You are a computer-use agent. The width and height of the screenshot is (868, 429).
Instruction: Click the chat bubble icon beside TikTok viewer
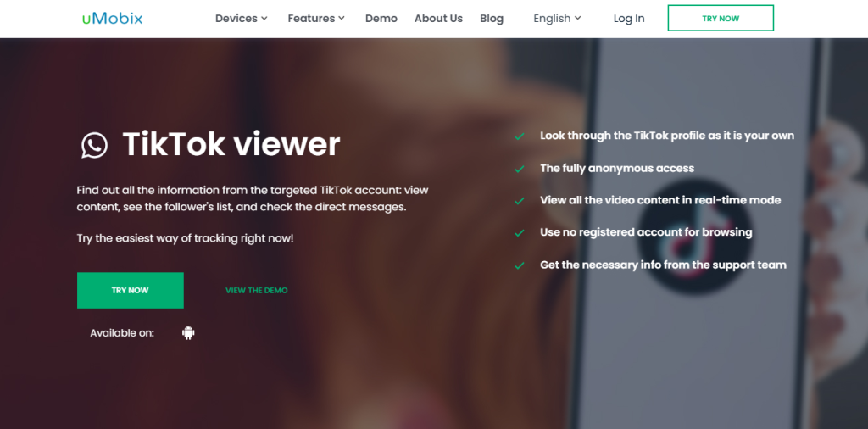point(94,145)
